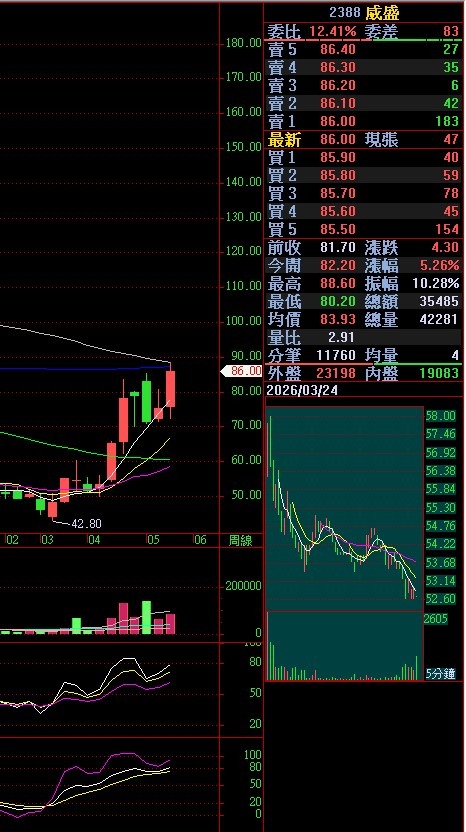466x832 pixels.
Task: Click the 今開 value 82.20
Action: (x=338, y=265)
